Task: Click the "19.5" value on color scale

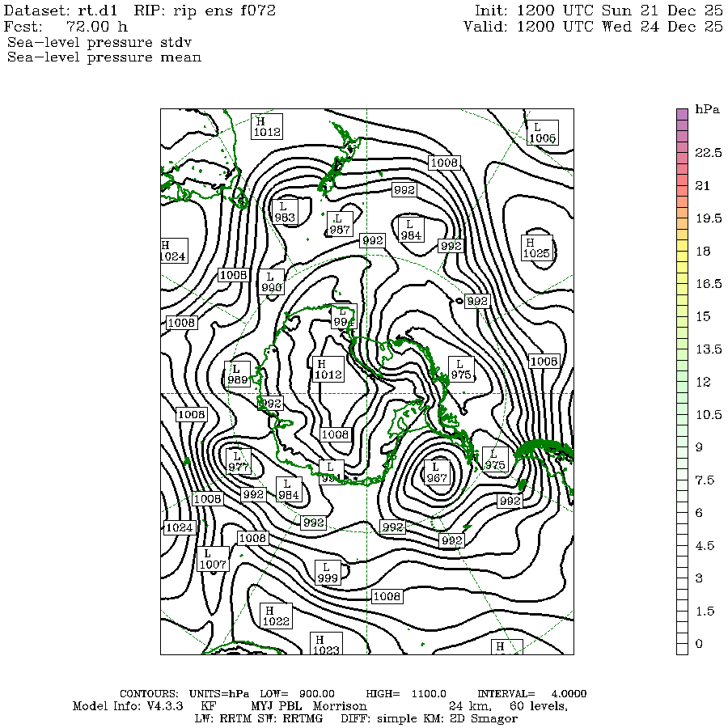Action: [x=709, y=218]
